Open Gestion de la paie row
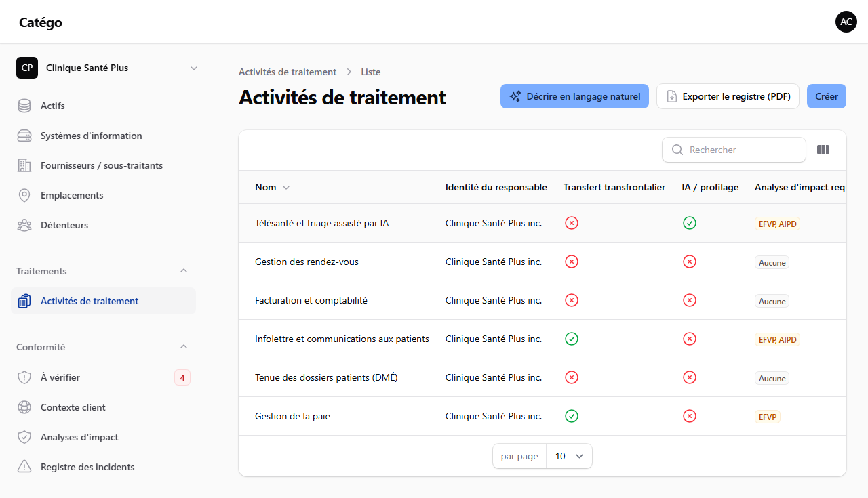Screen dimensions: 868x498 click(x=542, y=416)
